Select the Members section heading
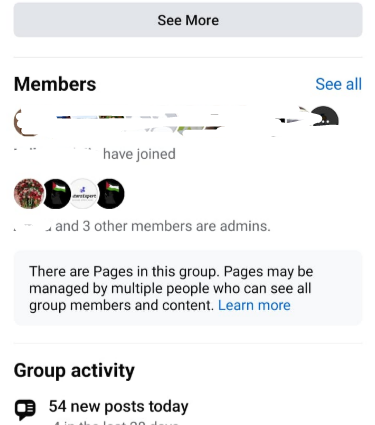This screenshot has height=425, width=375. 55,84
